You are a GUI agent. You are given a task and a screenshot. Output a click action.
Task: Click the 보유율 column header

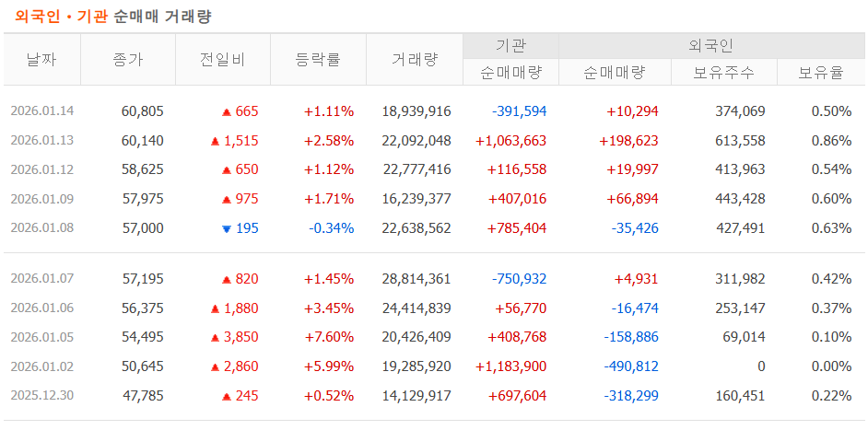[x=821, y=73]
